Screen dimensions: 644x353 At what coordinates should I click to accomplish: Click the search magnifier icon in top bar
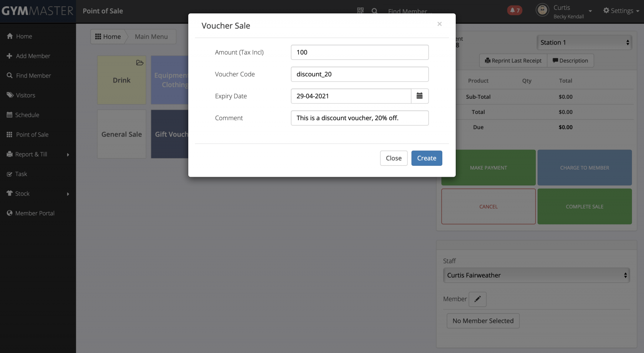pos(374,11)
